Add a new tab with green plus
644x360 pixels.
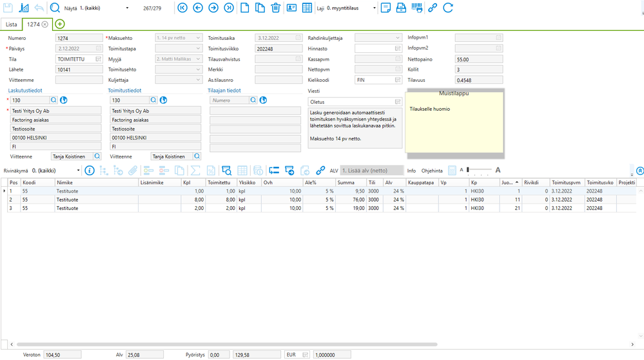[59, 24]
